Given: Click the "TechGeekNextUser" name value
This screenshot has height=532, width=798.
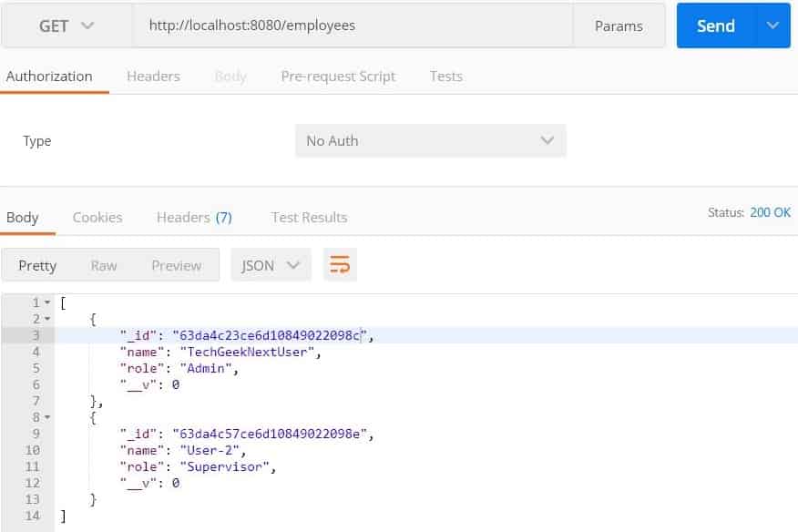Looking at the screenshot, I should point(248,352).
